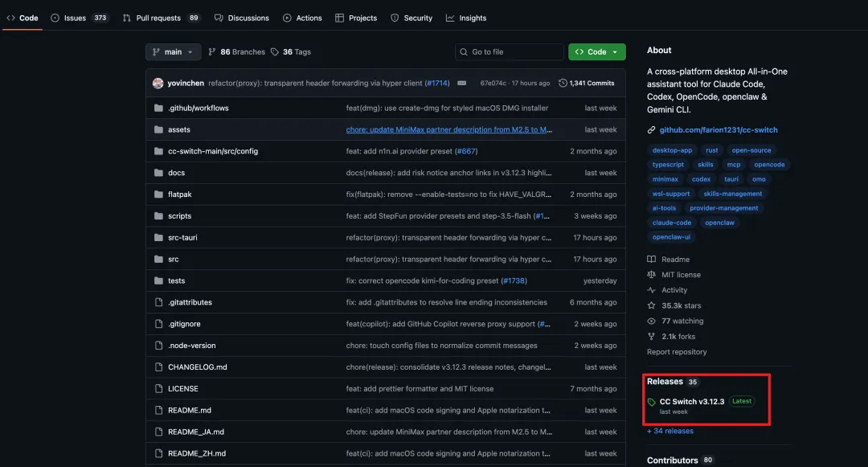Image resolution: width=868 pixels, height=467 pixels.
Task: View the + 34 releases link
Action: 669,431
